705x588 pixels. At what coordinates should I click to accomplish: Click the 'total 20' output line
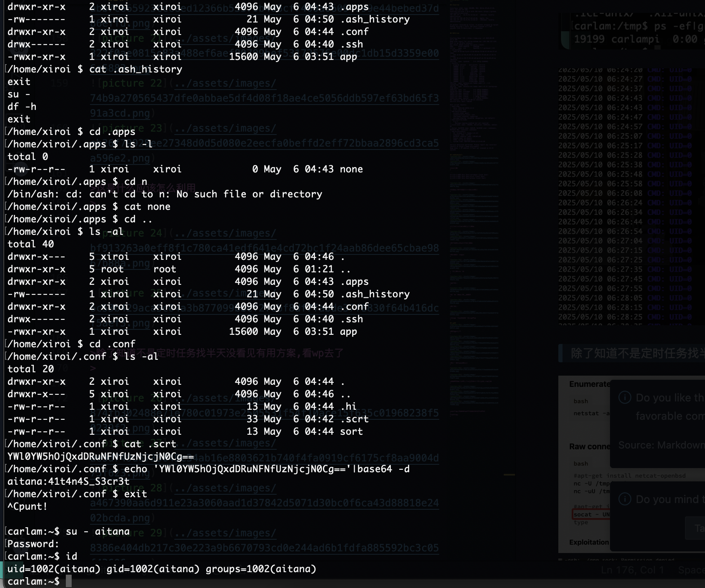[31, 369]
